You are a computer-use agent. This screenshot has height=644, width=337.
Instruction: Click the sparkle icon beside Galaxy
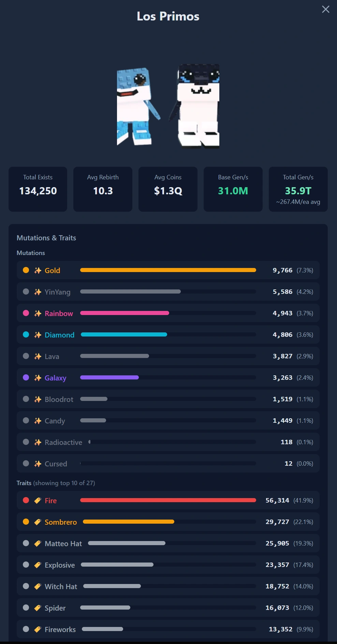[x=38, y=378]
